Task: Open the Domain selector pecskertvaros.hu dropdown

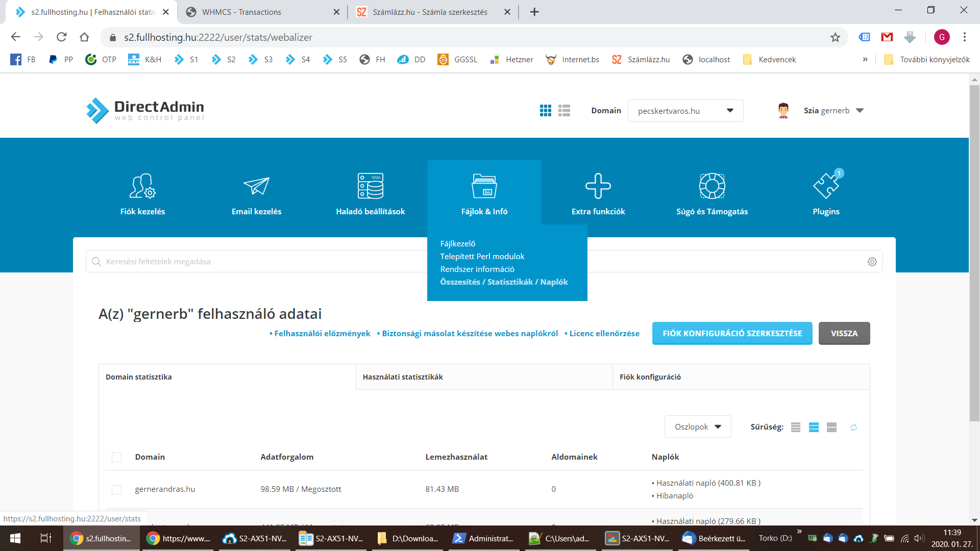Action: pyautogui.click(x=685, y=111)
